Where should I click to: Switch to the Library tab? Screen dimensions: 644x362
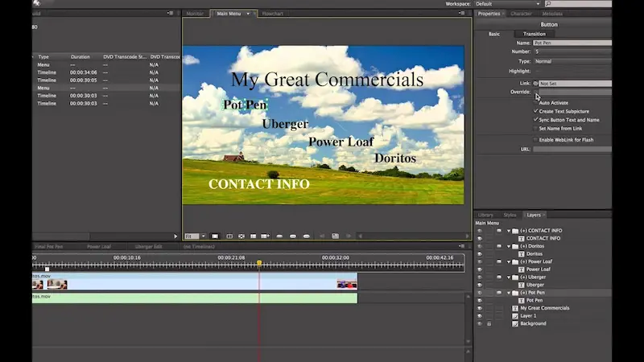tap(485, 215)
